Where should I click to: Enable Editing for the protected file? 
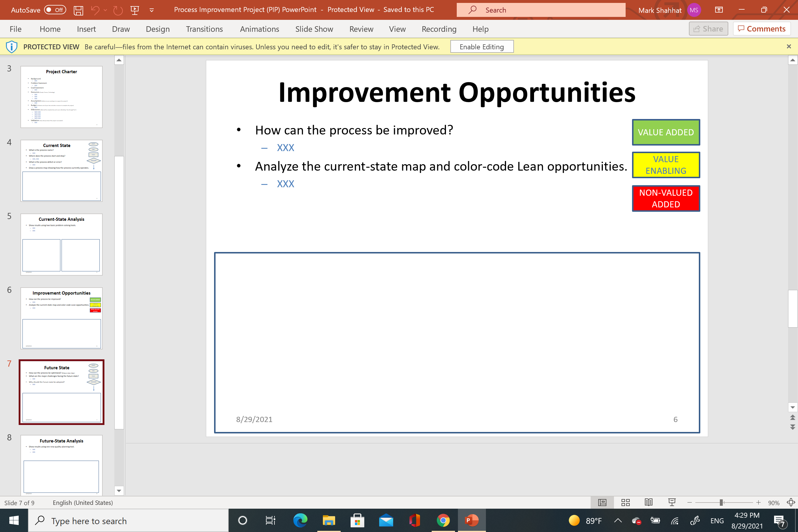coord(482,46)
